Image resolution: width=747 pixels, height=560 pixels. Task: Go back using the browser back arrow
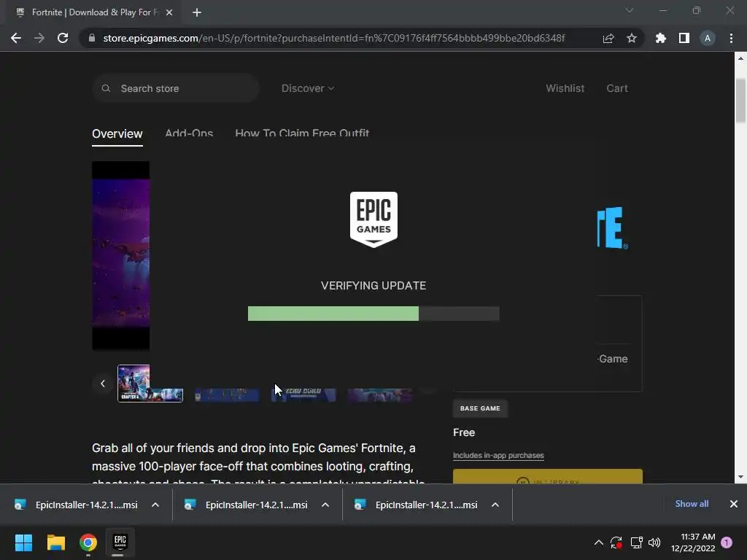tap(16, 38)
